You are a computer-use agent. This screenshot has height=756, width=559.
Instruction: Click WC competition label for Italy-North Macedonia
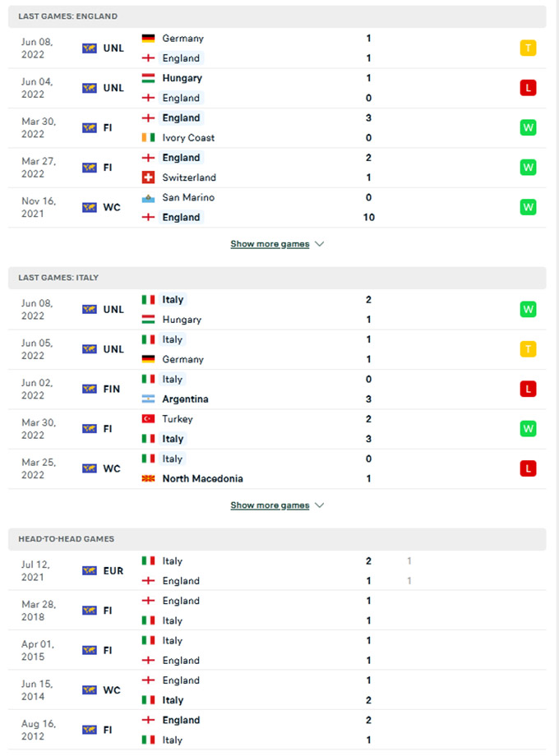point(112,468)
